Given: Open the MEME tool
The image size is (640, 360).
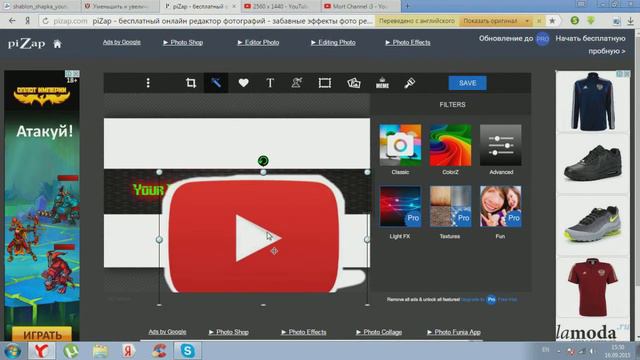Looking at the screenshot, I should pyautogui.click(x=382, y=83).
